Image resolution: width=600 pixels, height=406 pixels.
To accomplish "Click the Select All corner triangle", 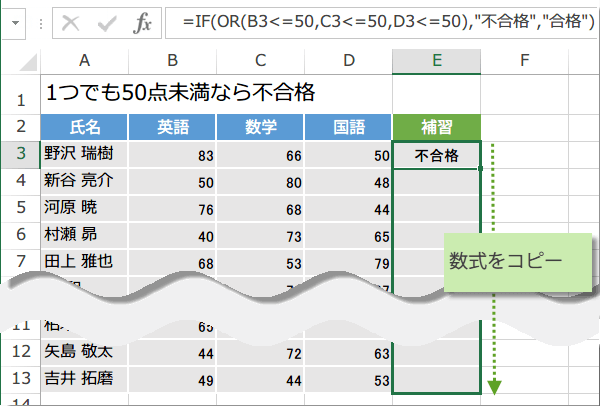I will (28, 62).
